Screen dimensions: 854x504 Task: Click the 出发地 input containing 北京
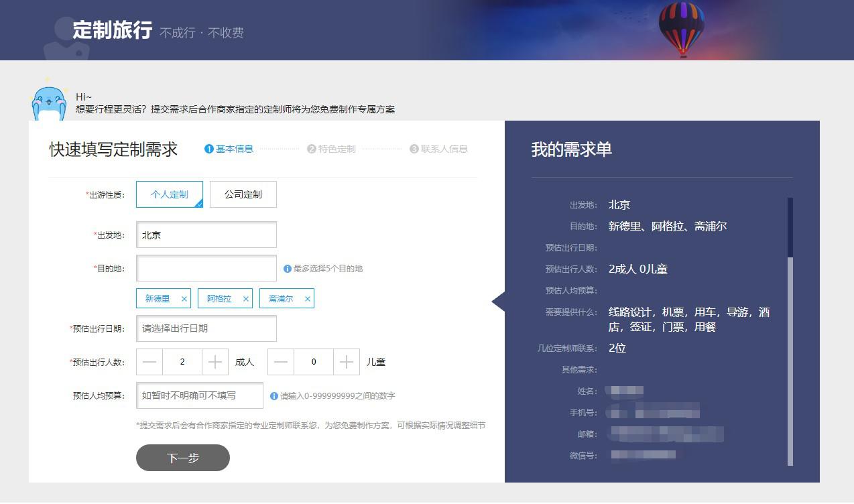click(206, 235)
